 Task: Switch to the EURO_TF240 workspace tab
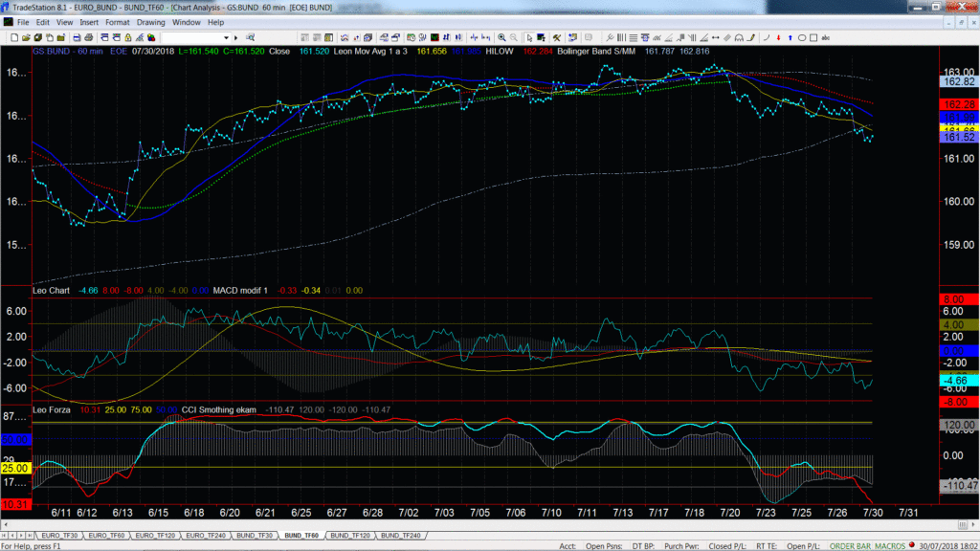coord(206,536)
